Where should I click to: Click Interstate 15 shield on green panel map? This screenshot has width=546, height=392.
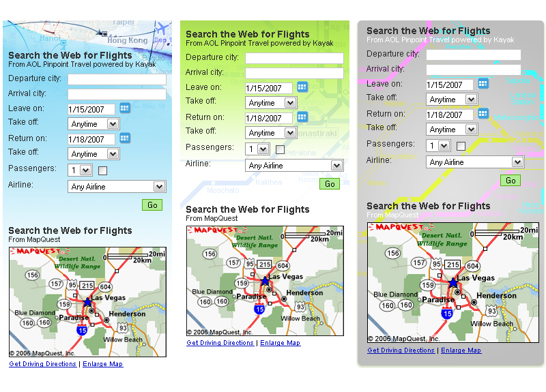click(259, 309)
